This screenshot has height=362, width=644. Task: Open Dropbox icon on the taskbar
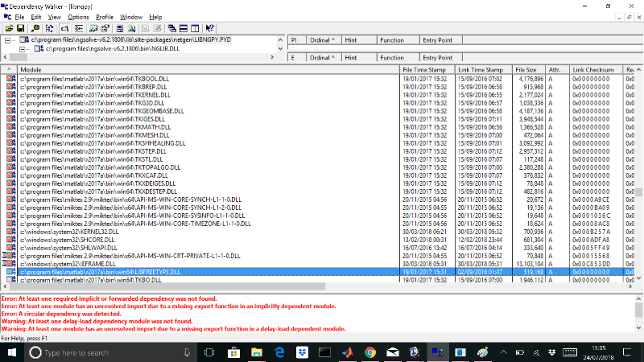tap(303, 352)
